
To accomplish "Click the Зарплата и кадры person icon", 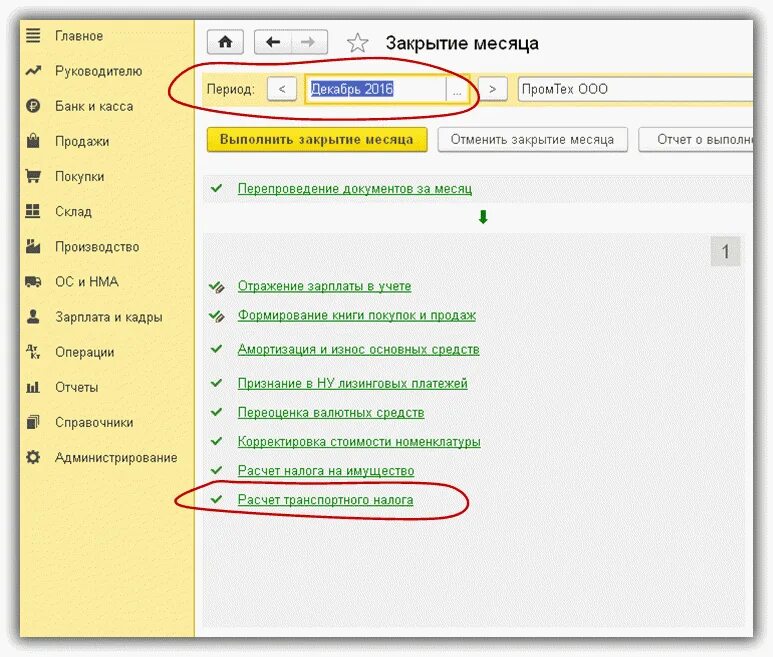I will click(33, 316).
